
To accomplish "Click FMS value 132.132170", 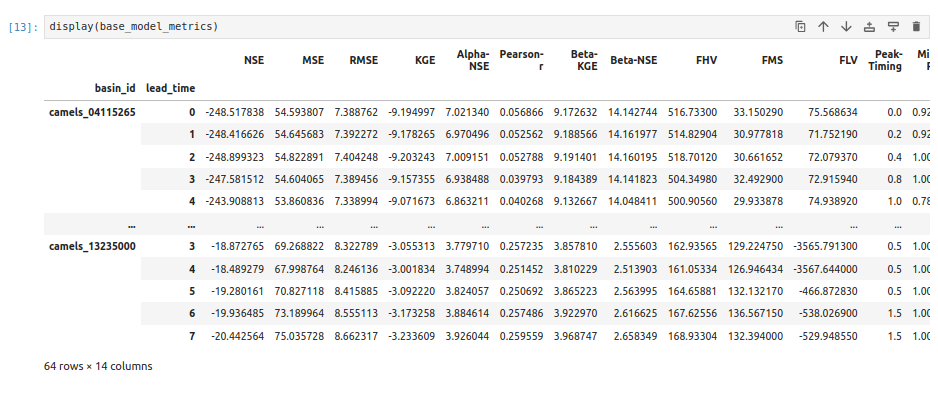I will (756, 291).
